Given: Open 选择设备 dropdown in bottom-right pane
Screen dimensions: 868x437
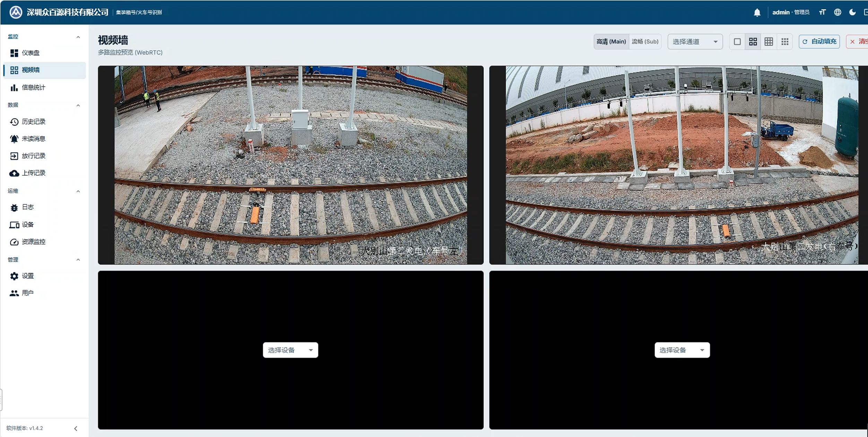Looking at the screenshot, I should pos(682,350).
